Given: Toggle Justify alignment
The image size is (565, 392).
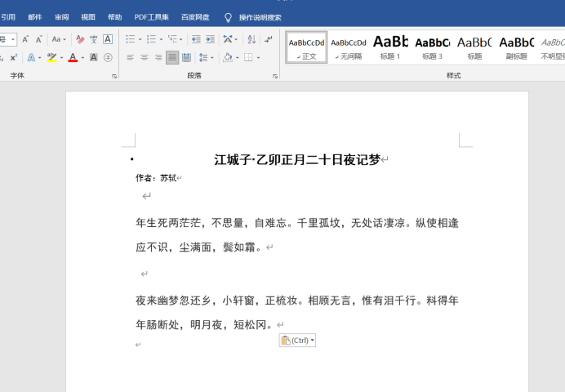Looking at the screenshot, I should [172, 58].
